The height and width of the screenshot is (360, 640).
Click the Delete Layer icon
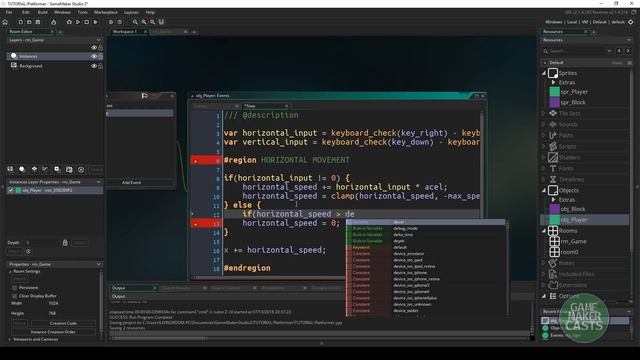[x=81, y=169]
